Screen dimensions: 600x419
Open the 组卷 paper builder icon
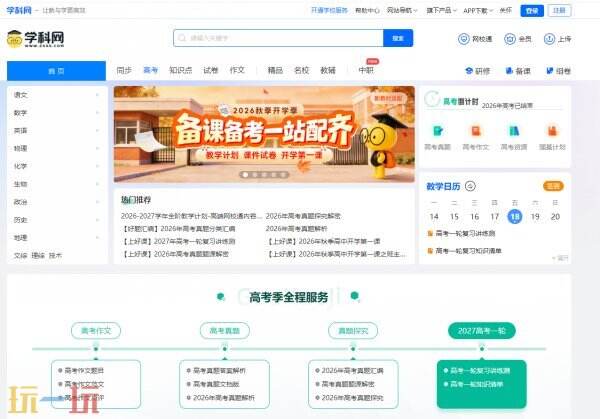(549, 71)
